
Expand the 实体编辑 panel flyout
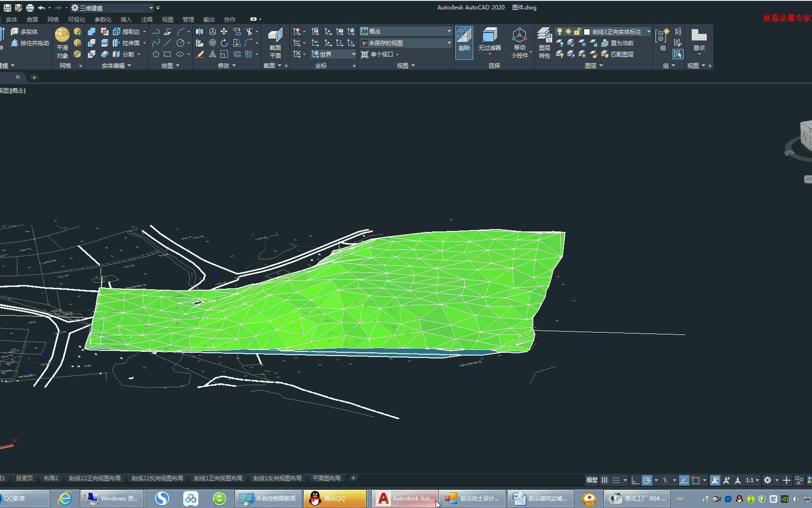tap(116, 66)
